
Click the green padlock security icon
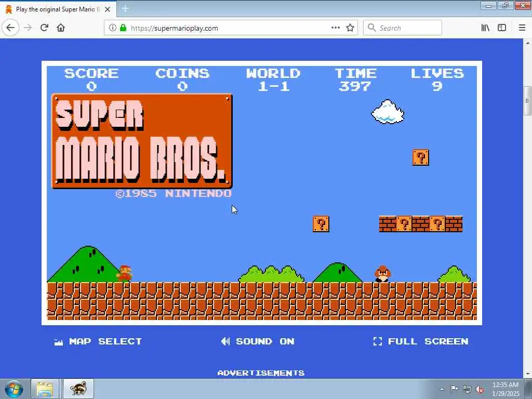tap(123, 28)
